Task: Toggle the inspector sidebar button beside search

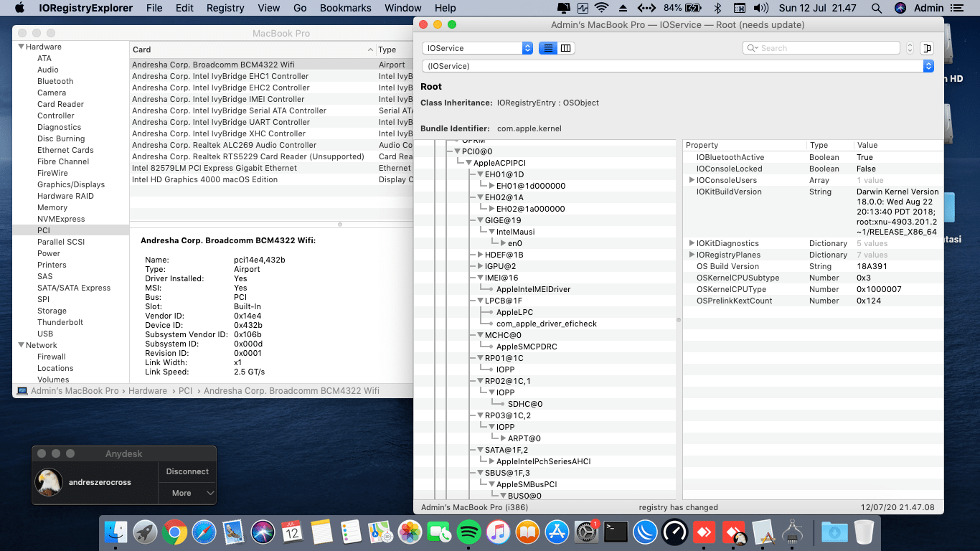Action: coord(927,48)
